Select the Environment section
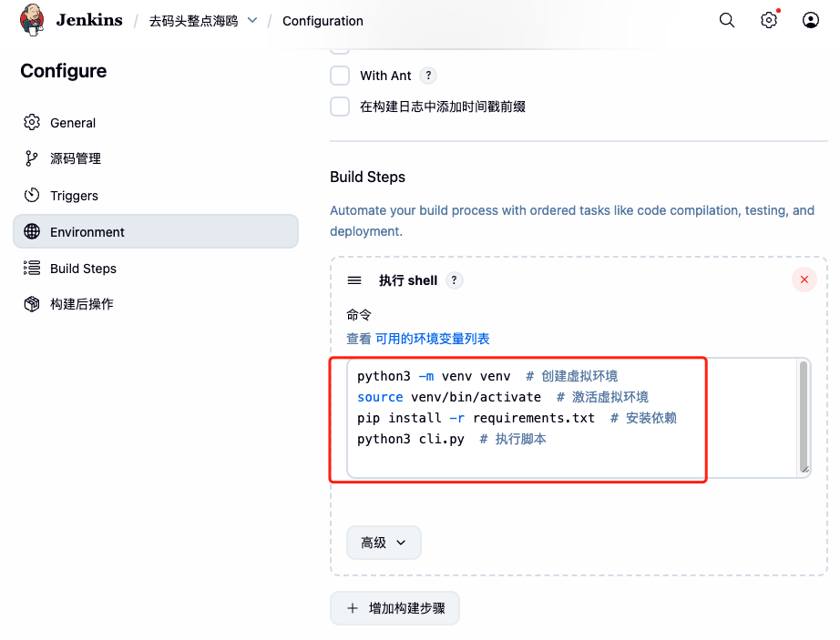Screen dimensions: 840x640 (x=156, y=232)
